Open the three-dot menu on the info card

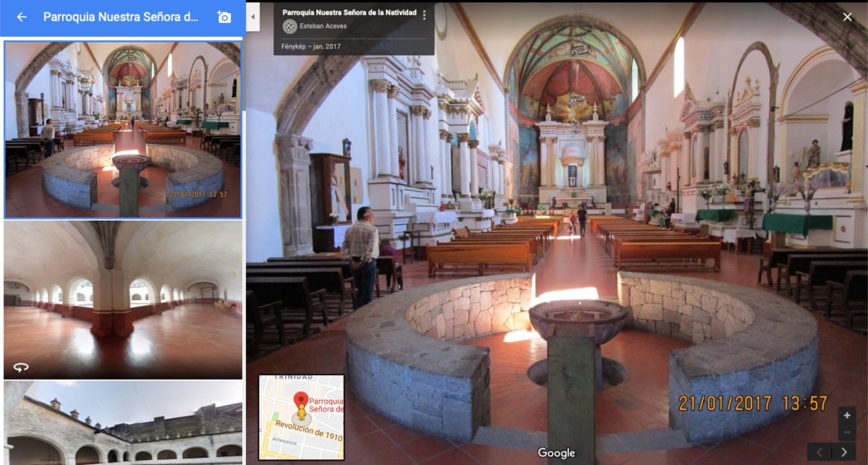424,14
